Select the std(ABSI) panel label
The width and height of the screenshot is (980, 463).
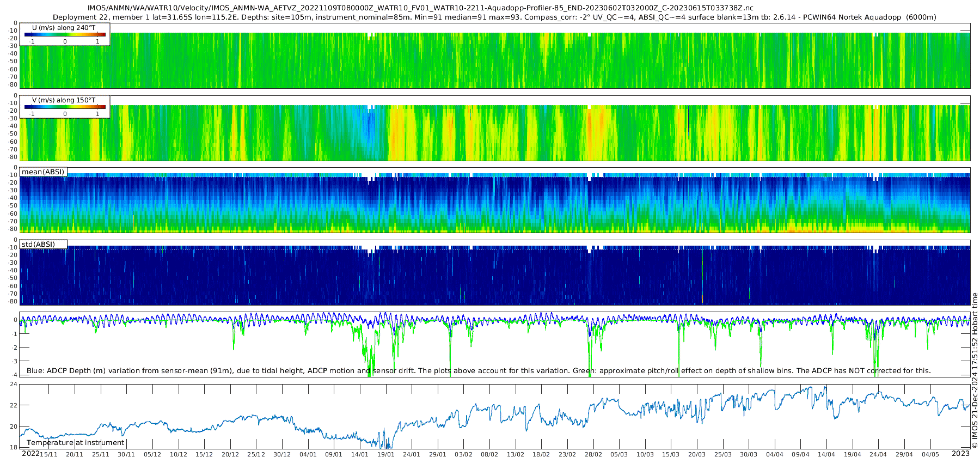click(38, 244)
